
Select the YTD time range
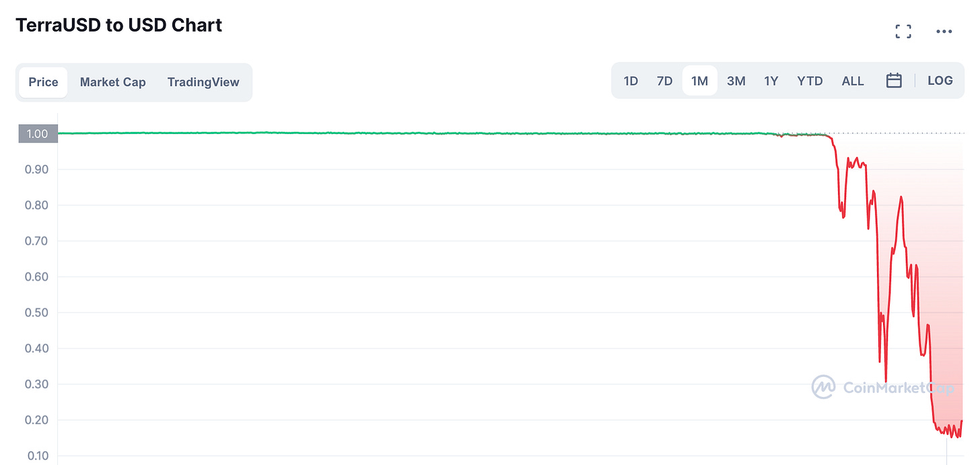810,81
